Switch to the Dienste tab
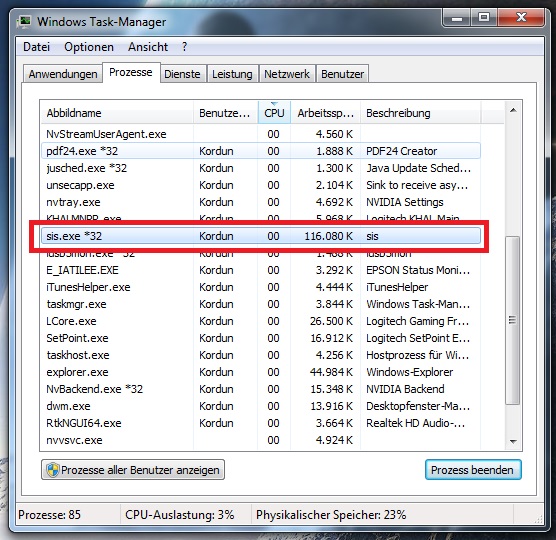Viewport: 556px width, 540px height. 182,74
